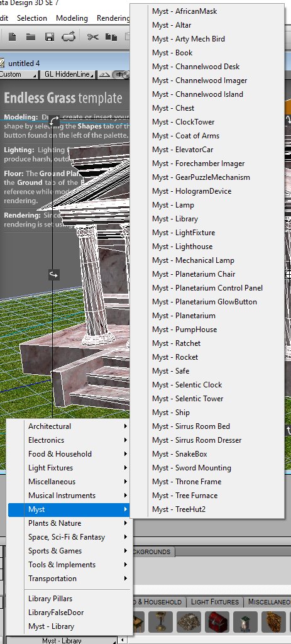The height and width of the screenshot is (644, 291).
Task: Select Myst - Lighthouse
Action: tap(207, 247)
